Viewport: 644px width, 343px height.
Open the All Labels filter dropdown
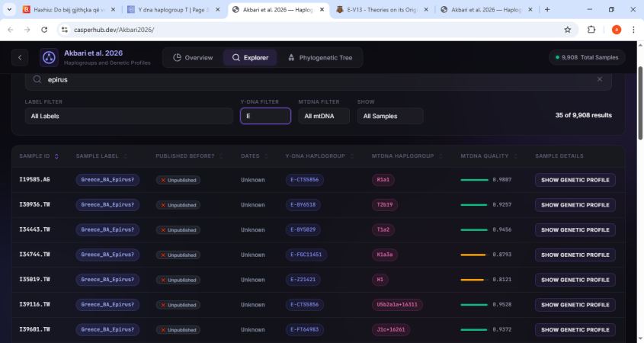point(129,116)
